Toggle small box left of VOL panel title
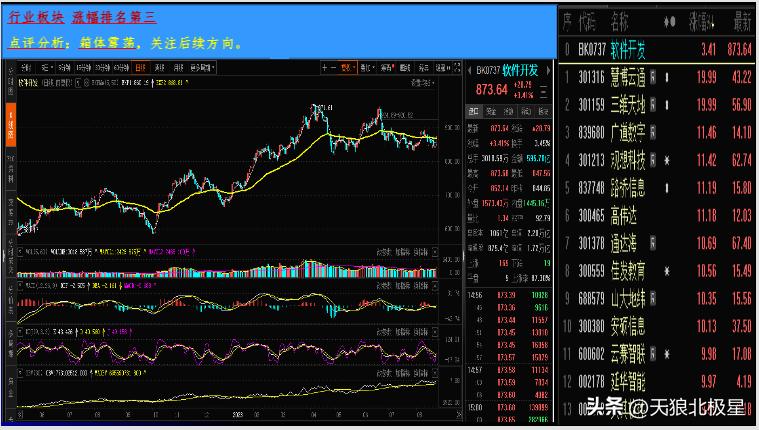This screenshot has height=430, width=759. click(20, 252)
